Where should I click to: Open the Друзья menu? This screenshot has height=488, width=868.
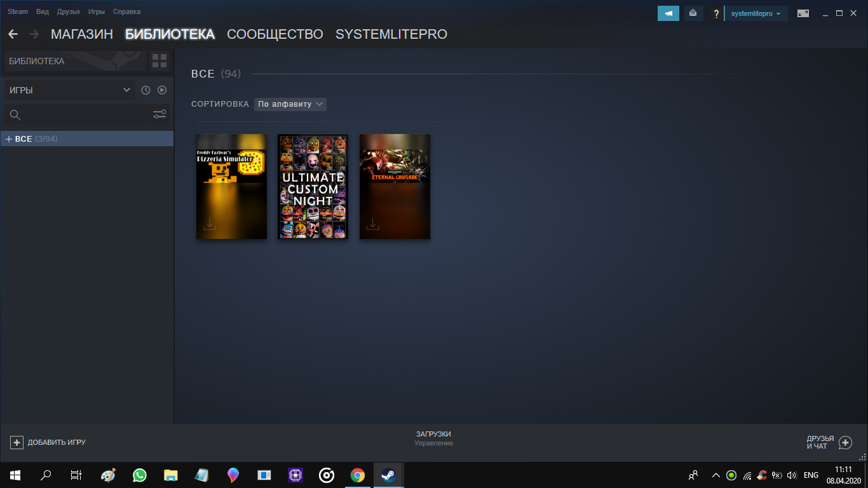(69, 12)
